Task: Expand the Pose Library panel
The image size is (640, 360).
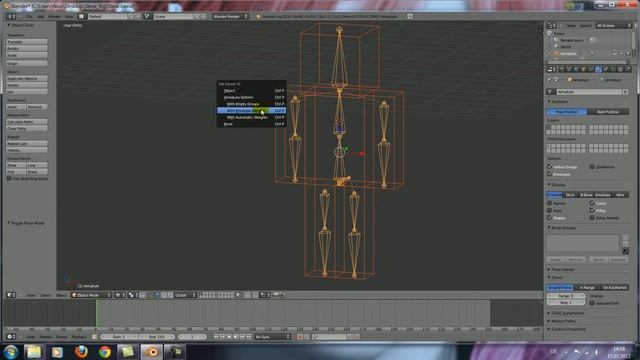Action: [561, 269]
